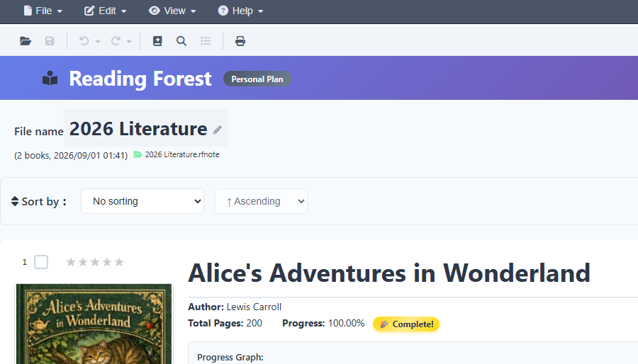The height and width of the screenshot is (364, 638).
Task: Open the Edit menu
Action: [x=106, y=11]
